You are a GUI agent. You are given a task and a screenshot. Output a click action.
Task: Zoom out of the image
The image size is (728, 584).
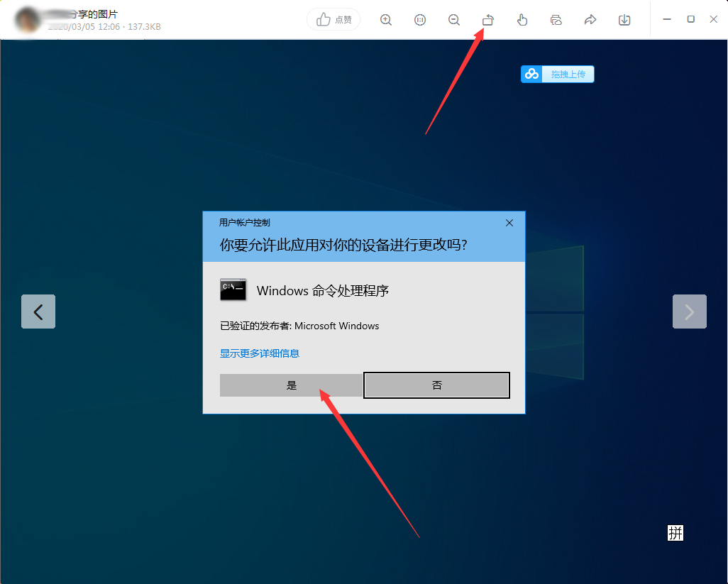[x=454, y=20]
